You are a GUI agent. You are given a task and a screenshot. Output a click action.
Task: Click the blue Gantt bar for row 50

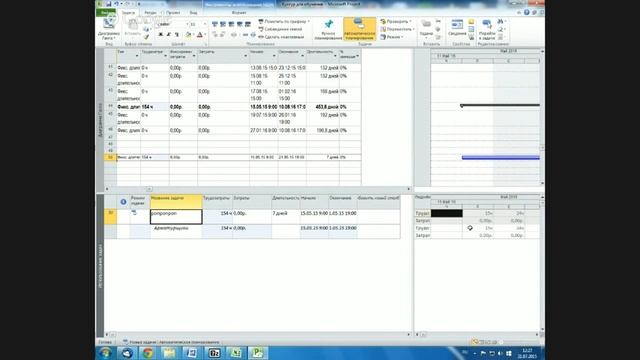(x=500, y=158)
